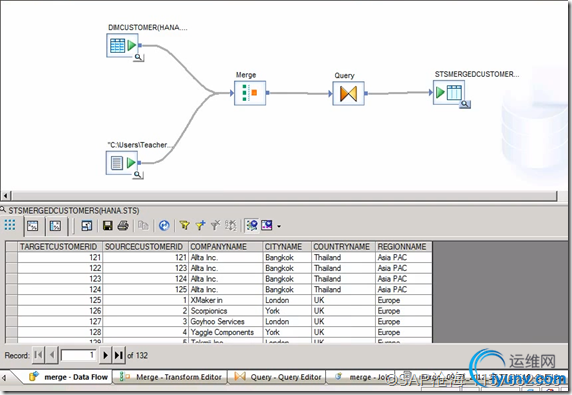The width and height of the screenshot is (572, 395).
Task: Click the sort order icon
Action: click(x=231, y=226)
